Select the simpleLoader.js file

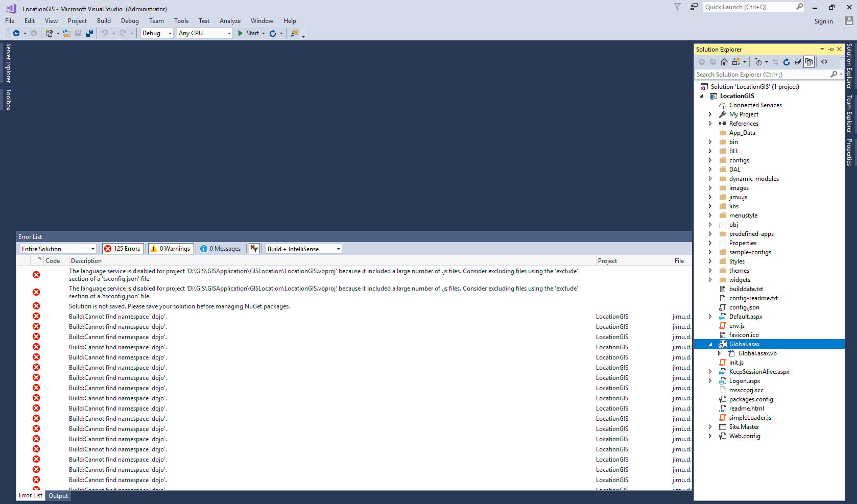point(750,418)
